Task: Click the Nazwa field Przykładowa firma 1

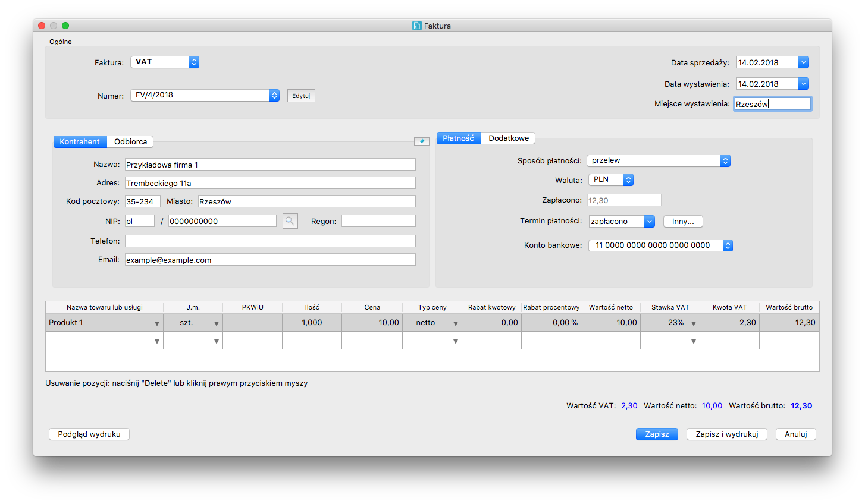Action: point(270,165)
